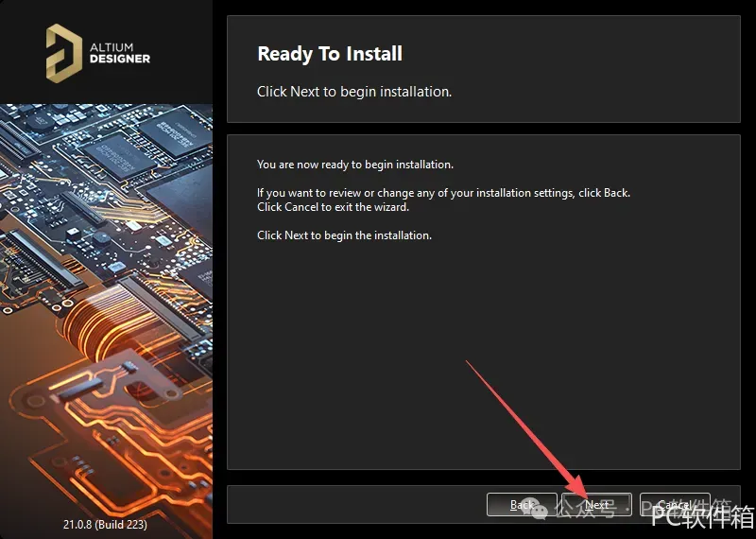This screenshot has height=539, width=756.
Task: Click Next to begin the installation
Action: [597, 505]
